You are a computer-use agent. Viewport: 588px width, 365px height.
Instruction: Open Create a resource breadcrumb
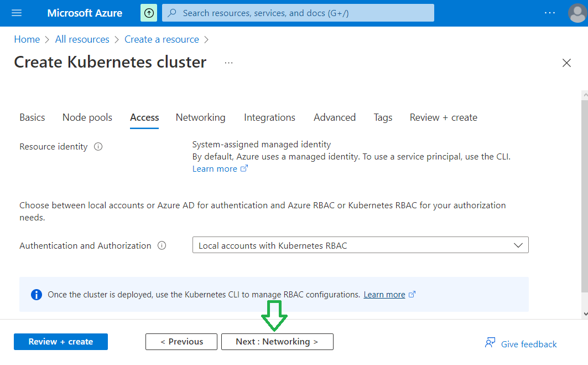[x=162, y=39]
